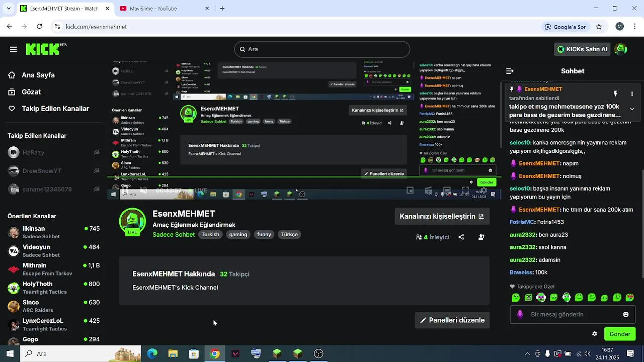Open OBS Studio from the taskbar

[318, 354]
